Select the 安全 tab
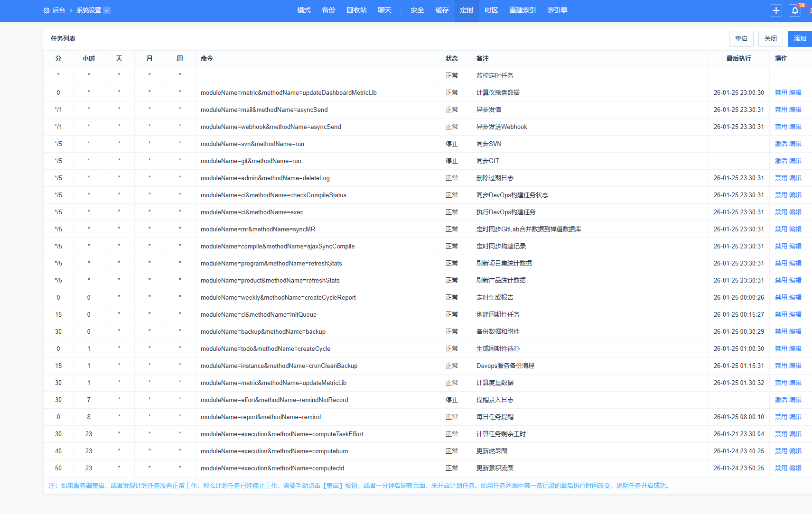Screen dimensions: 812x513 [x=417, y=10]
